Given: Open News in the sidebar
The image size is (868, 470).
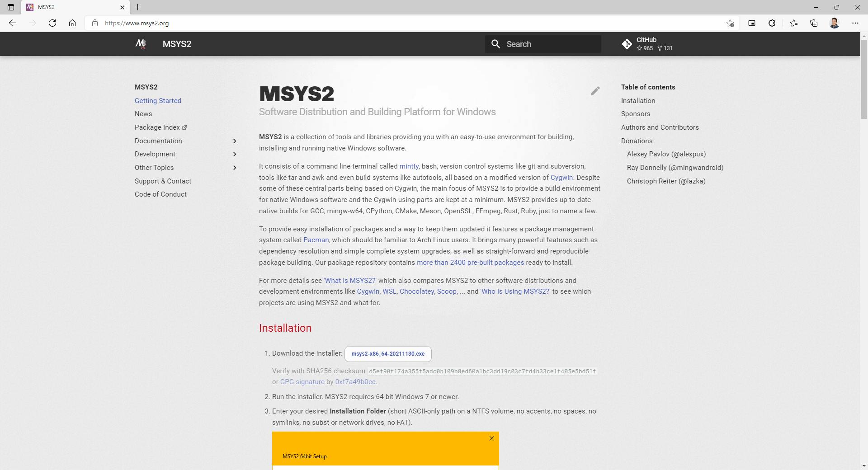Looking at the screenshot, I should pos(143,114).
